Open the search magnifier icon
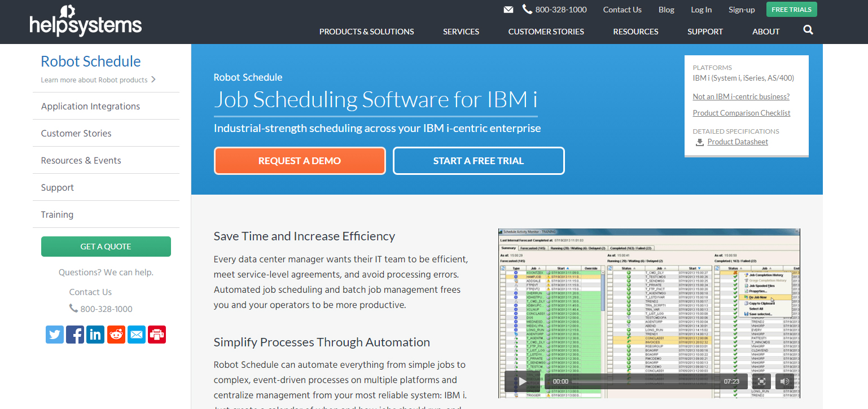The height and width of the screenshot is (409, 868). pyautogui.click(x=808, y=30)
